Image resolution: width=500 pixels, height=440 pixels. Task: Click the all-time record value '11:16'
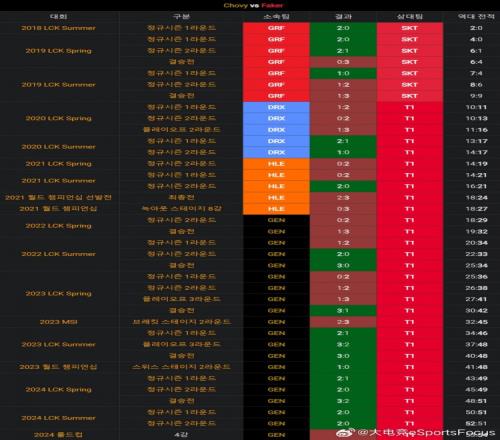click(476, 130)
